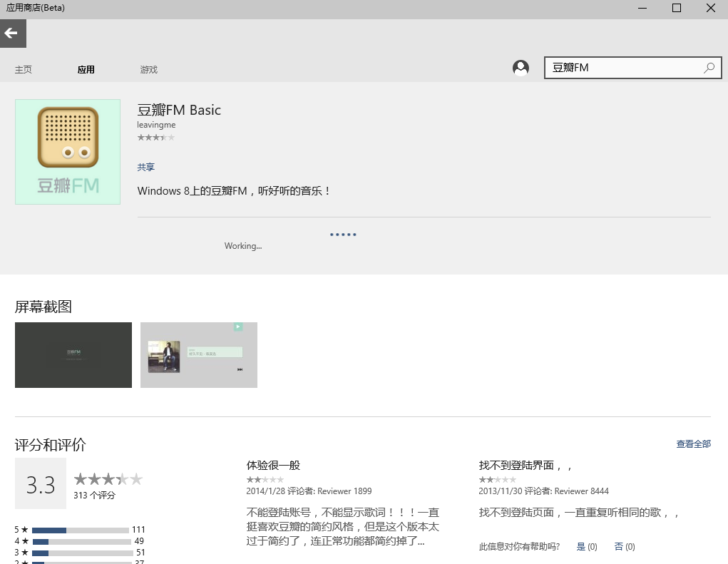
Task: Click the 共享 share link
Action: click(145, 167)
